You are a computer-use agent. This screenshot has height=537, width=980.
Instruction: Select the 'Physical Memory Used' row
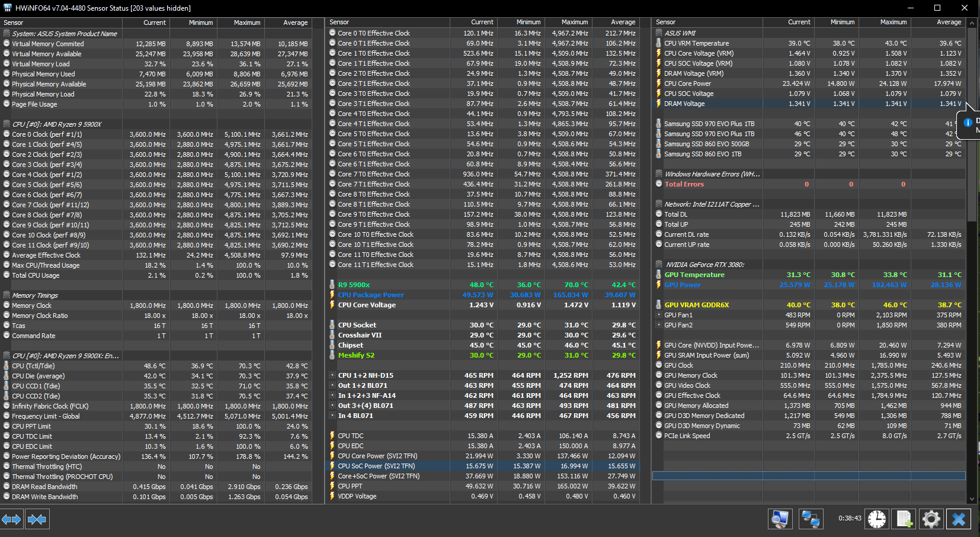point(156,74)
